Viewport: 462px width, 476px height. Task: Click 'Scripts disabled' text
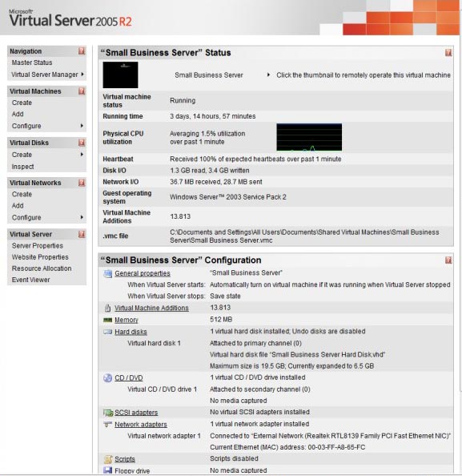click(x=234, y=458)
